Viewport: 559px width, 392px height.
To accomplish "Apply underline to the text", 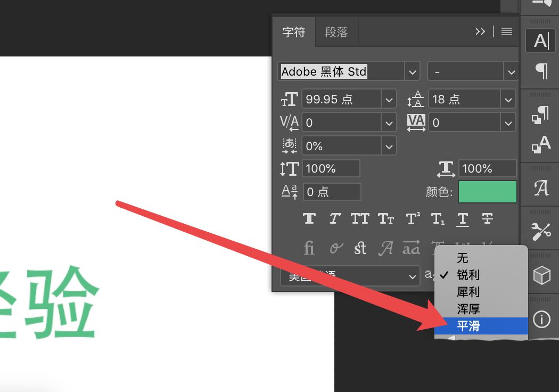I will coord(462,218).
